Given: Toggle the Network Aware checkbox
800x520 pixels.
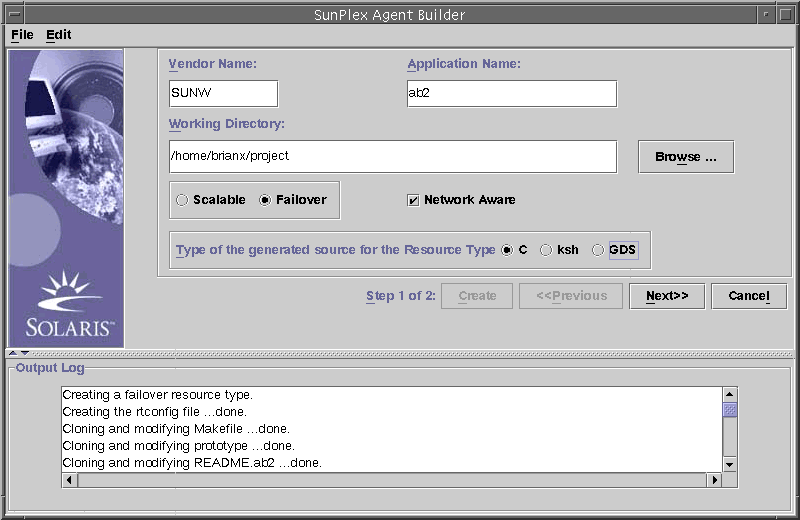Looking at the screenshot, I should (x=461, y=200).
